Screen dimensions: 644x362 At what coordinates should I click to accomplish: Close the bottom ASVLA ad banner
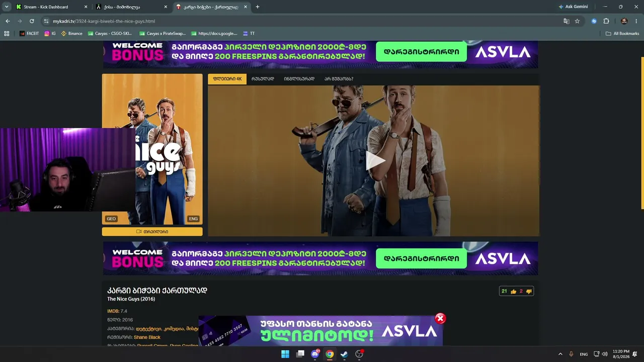(440, 318)
